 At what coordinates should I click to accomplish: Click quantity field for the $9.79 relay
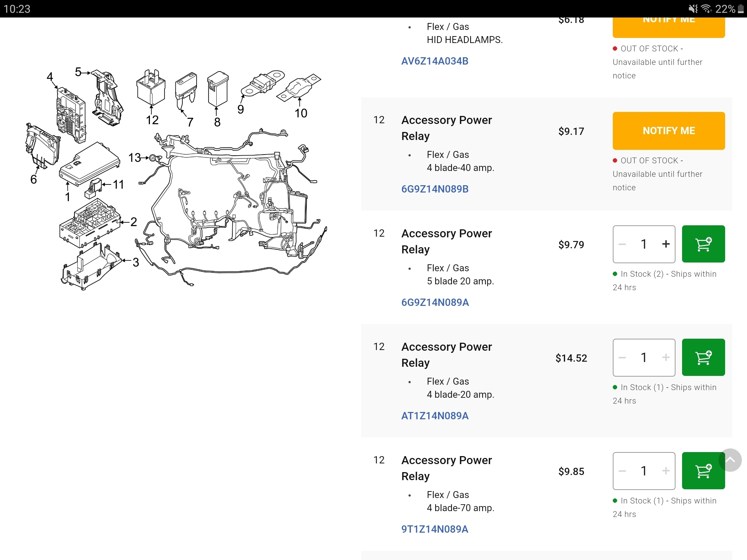click(x=644, y=244)
